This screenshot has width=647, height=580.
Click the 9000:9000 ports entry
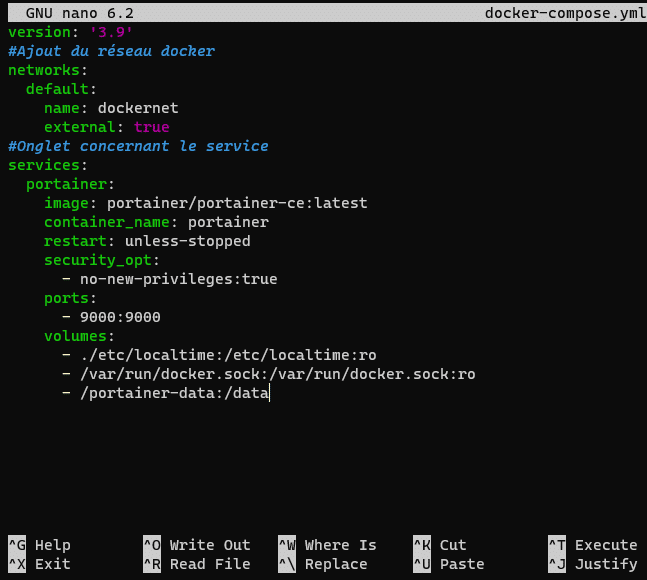tap(120, 317)
